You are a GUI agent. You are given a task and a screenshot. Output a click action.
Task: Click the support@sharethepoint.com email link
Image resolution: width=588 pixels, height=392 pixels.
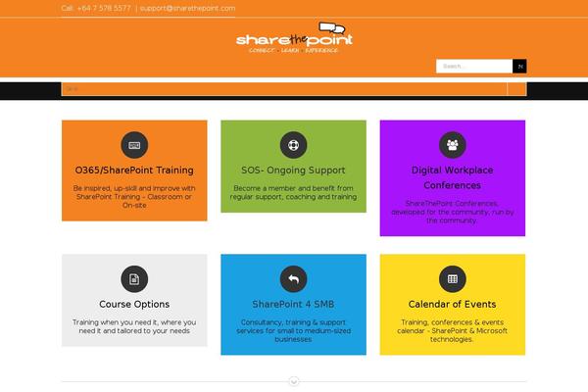click(x=187, y=8)
